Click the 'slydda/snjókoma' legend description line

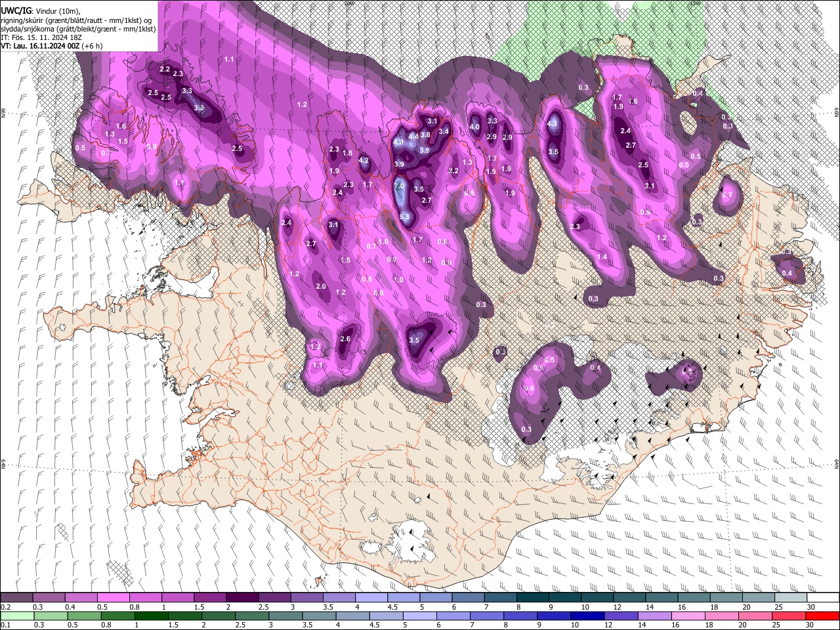tap(78, 29)
